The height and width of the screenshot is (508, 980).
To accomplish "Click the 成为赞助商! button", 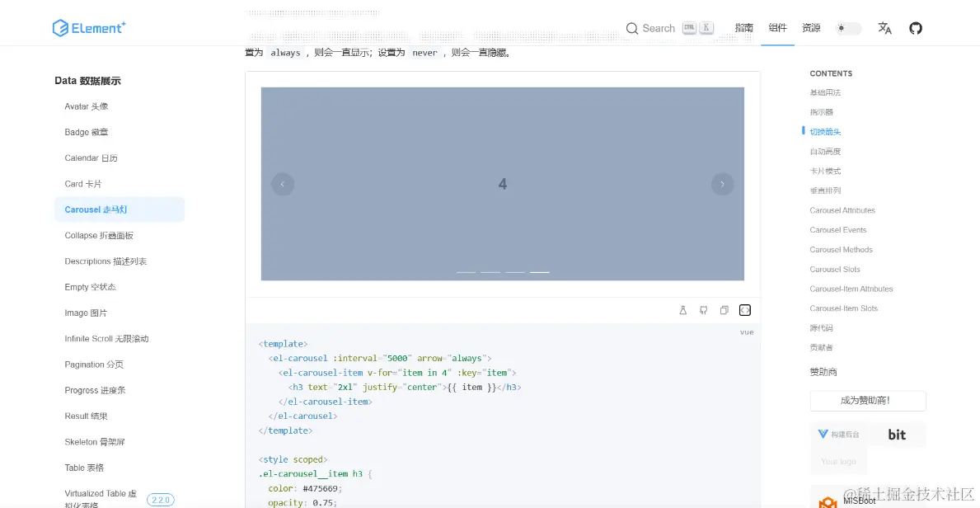I will coord(868,401).
